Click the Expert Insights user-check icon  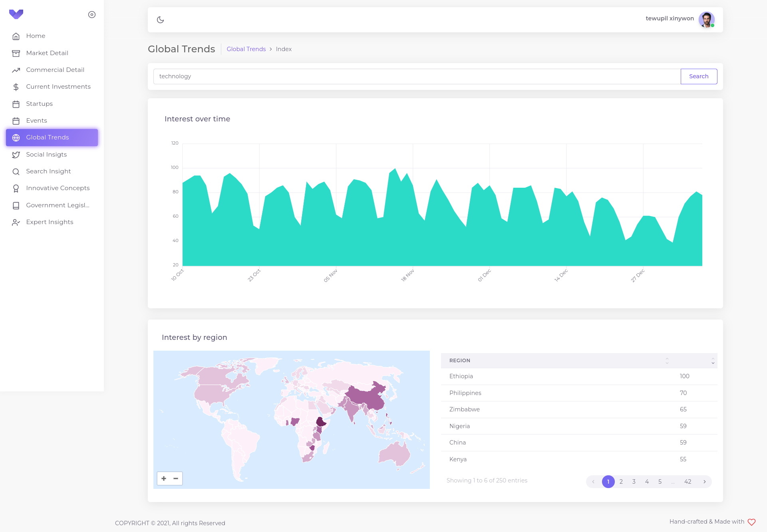point(16,222)
